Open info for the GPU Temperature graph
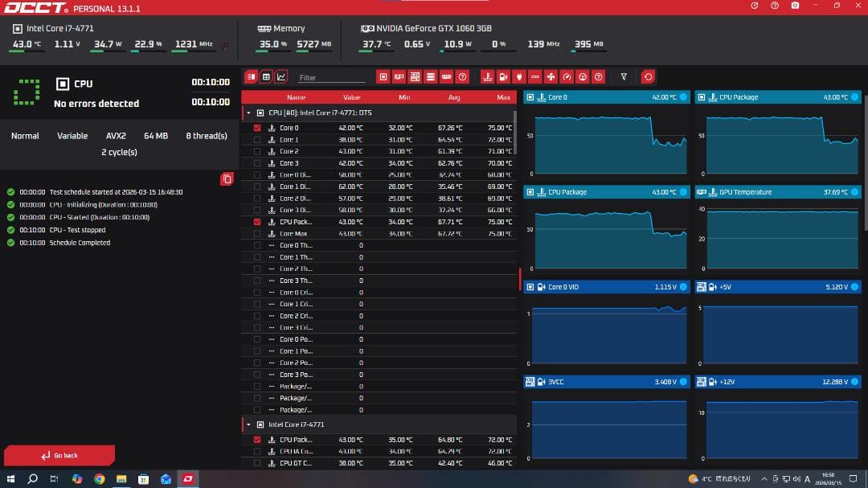The image size is (868, 488). 854,192
